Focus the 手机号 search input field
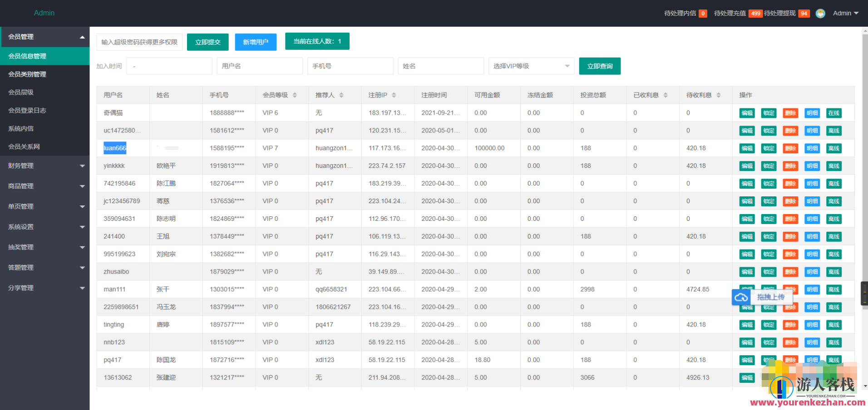 tap(350, 66)
